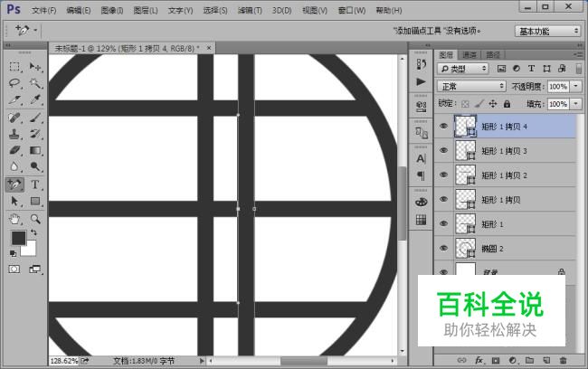This screenshot has height=369, width=588.
Task: Select the Eraser tool
Action: click(x=14, y=150)
